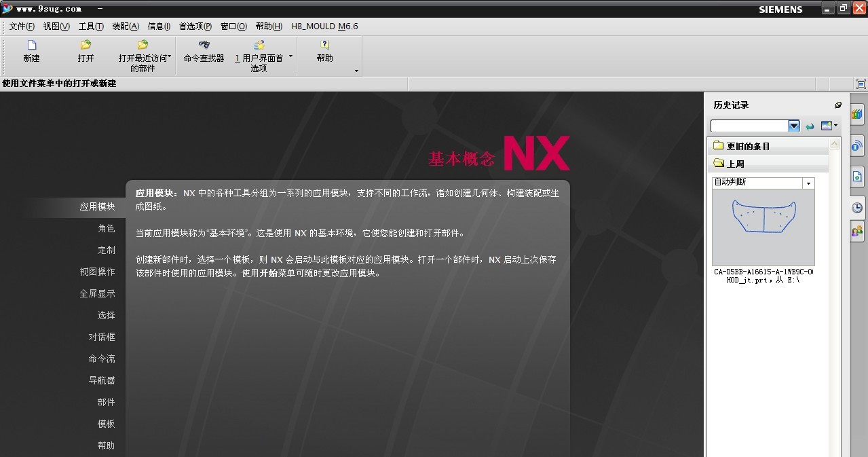Select the 视图操作 topic
Image resolution: width=868 pixels, height=457 pixels.
(x=97, y=272)
